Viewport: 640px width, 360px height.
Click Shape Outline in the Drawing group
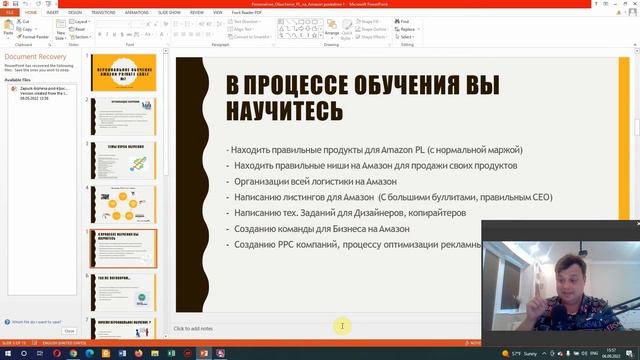click(371, 29)
